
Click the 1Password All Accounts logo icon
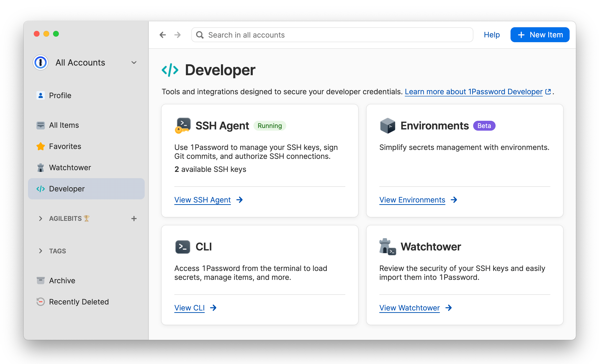click(41, 63)
